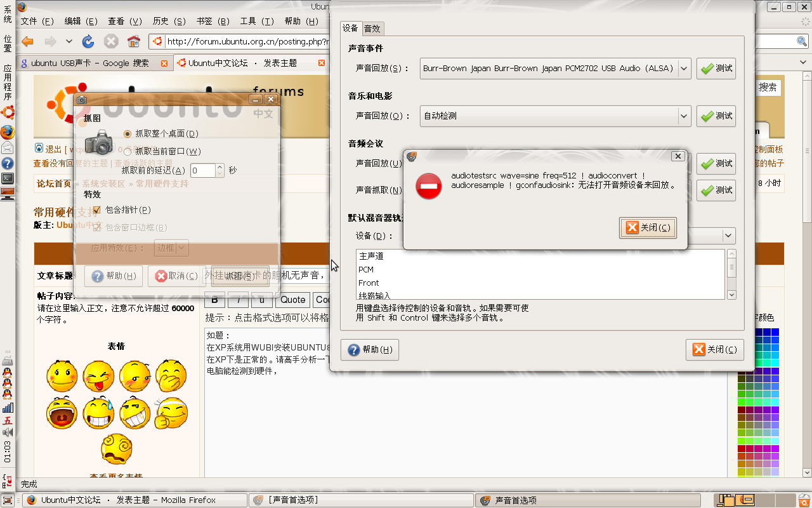This screenshot has width=812, height=508.
Task: Toggle 包含窗口边框 checkbox
Action: point(97,227)
